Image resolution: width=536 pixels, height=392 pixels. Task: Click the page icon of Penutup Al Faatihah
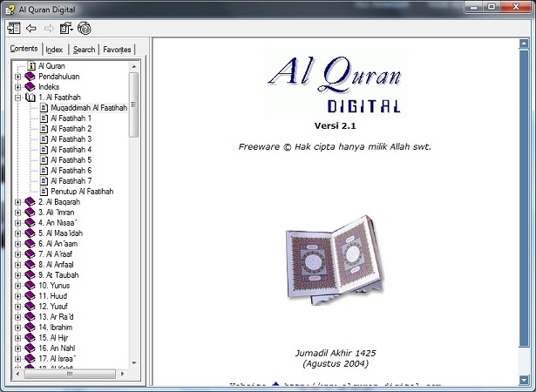click(x=44, y=192)
